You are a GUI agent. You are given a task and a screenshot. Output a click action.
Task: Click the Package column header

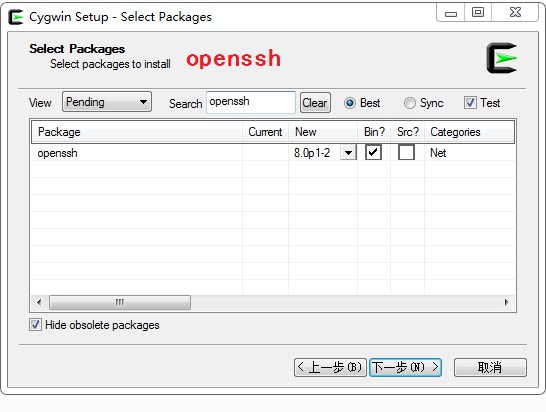click(x=136, y=132)
